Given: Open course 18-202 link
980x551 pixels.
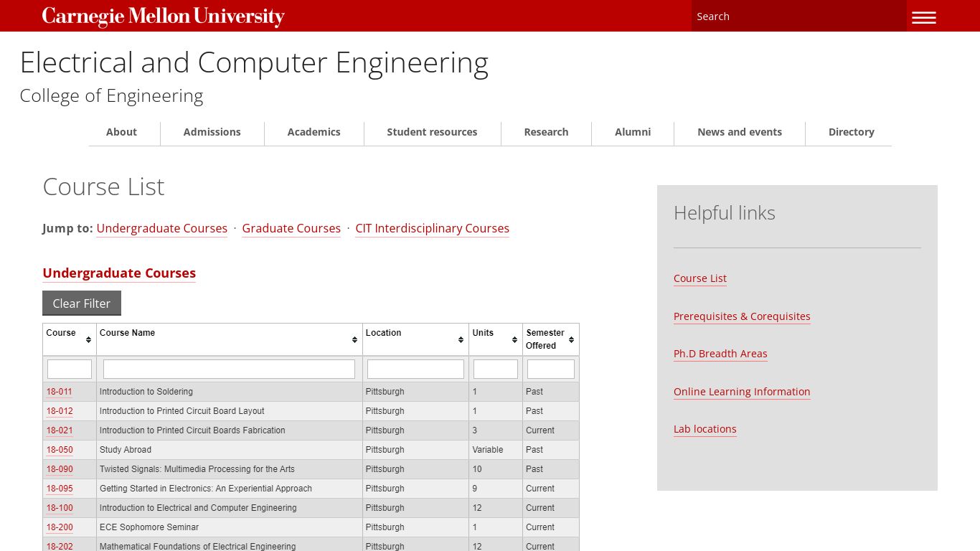Looking at the screenshot, I should pos(60,546).
